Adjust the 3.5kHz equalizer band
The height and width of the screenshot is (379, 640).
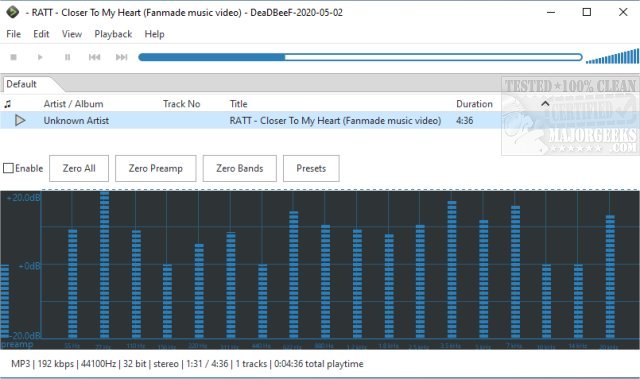coord(452,270)
